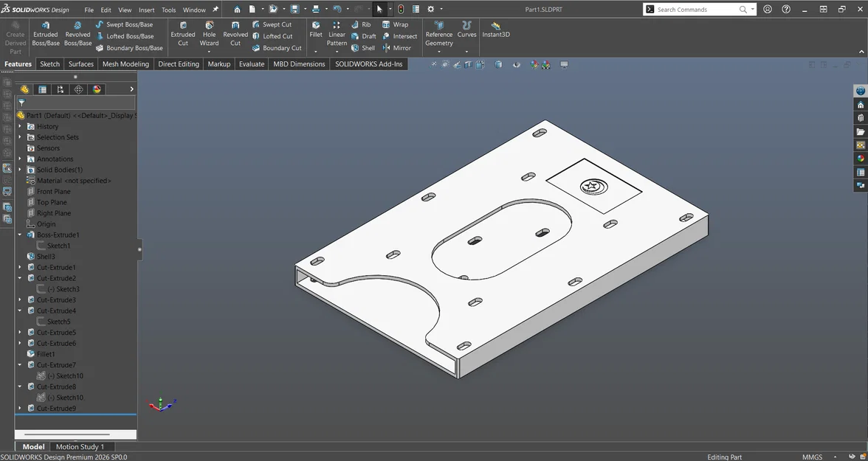Open the Insert menu
Viewport: 868px width, 461px height.
coord(146,10)
